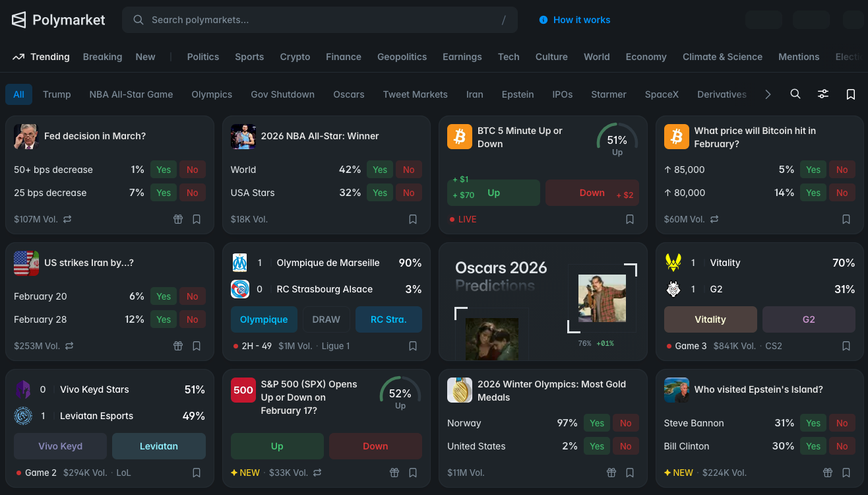This screenshot has width=868, height=495.
Task: Select Yes for World All-Star winner
Action: (380, 170)
